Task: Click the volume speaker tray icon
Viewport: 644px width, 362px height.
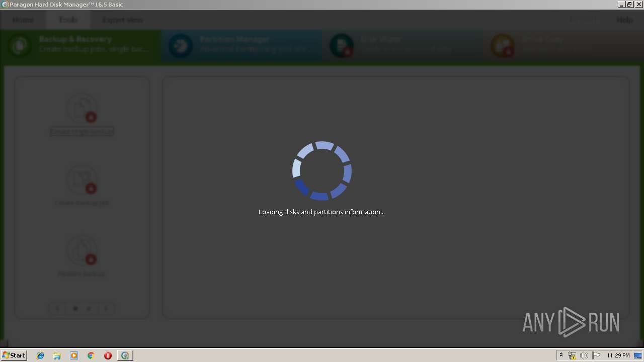Action: pyautogui.click(x=584, y=355)
